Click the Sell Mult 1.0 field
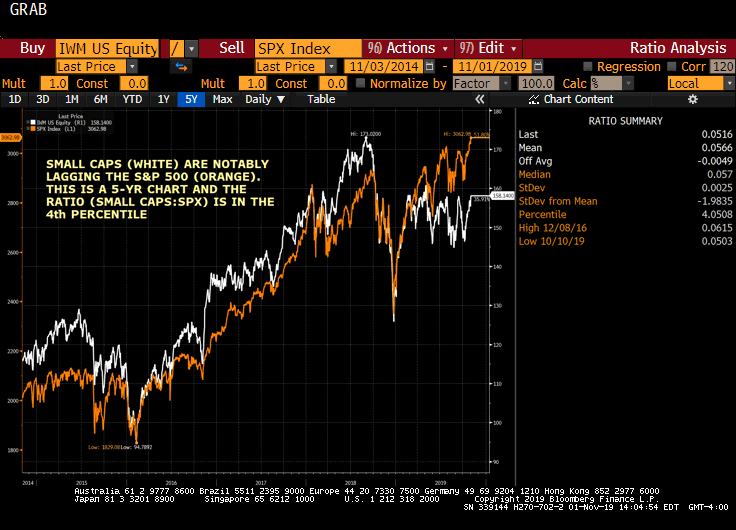Screen dimensions: 736x530 [x=253, y=84]
